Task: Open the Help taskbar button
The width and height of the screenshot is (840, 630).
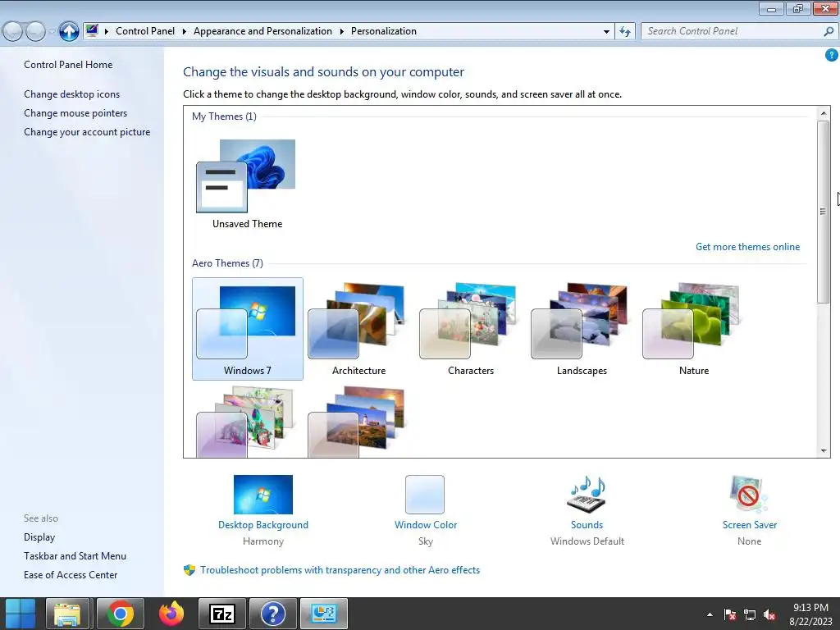Action: [272, 614]
